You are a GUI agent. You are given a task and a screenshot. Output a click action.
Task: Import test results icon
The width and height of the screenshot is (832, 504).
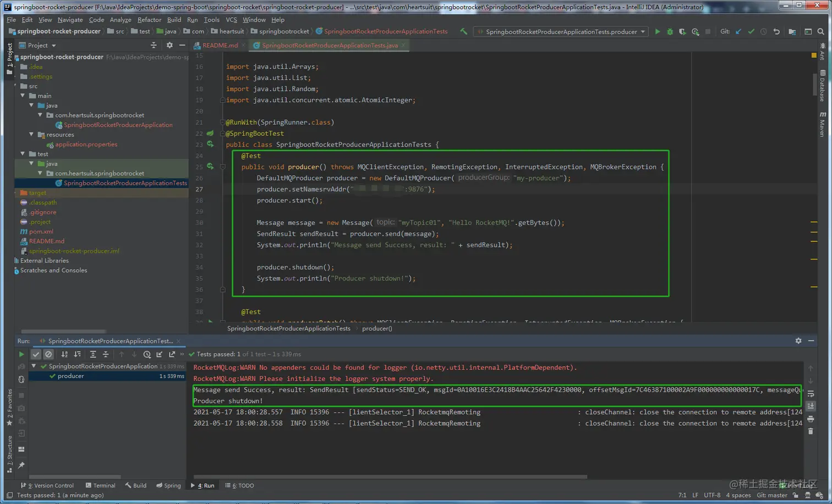tap(160, 354)
